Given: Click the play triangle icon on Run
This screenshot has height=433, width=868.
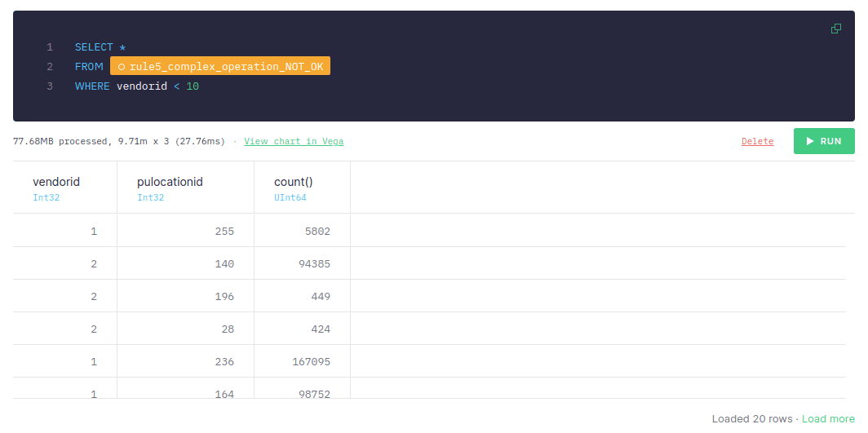Looking at the screenshot, I should coord(810,141).
